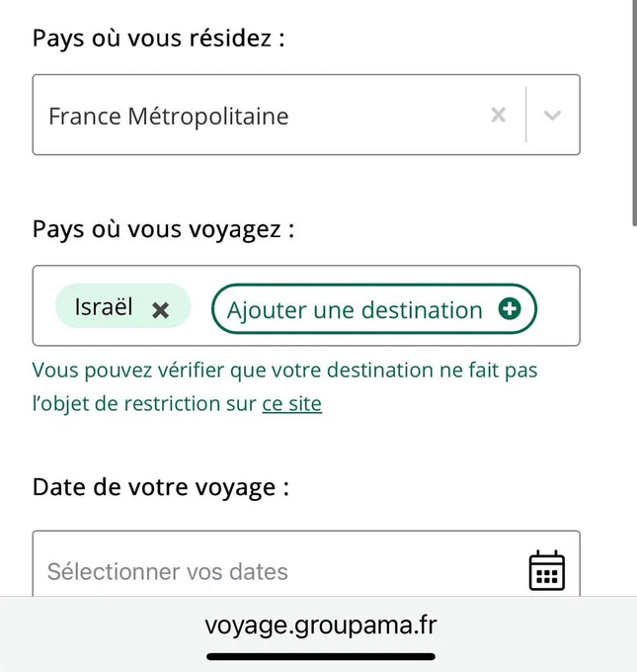Click the divider beside the dropdown chevron
Viewport: 637px width, 672px height.
pos(525,115)
